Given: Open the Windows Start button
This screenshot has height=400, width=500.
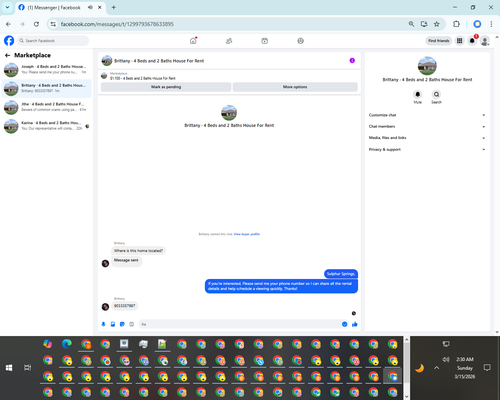Looking at the screenshot, I should click(x=9, y=368).
